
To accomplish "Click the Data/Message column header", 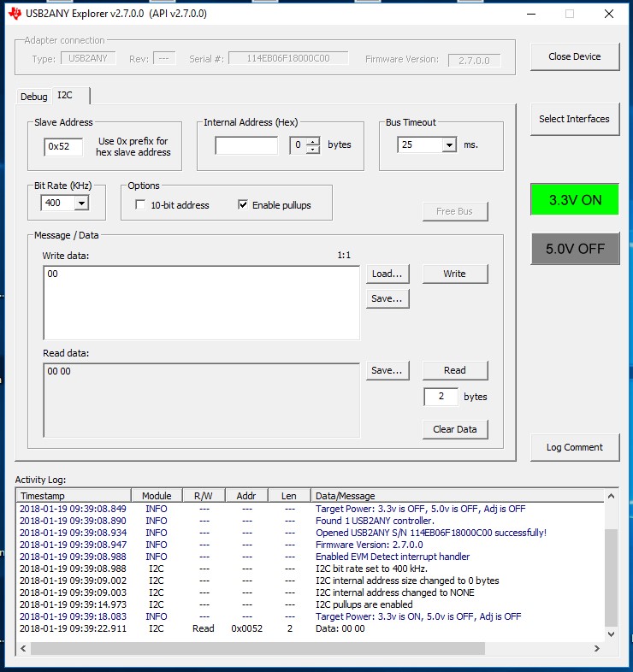I will point(457,496).
